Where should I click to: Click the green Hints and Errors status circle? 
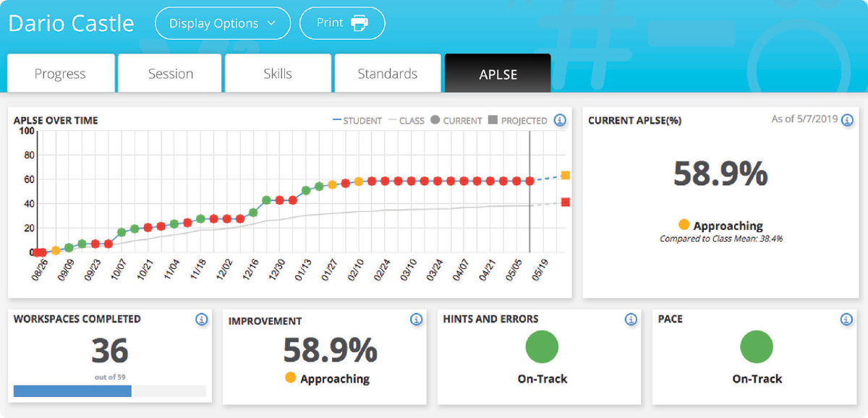click(542, 346)
